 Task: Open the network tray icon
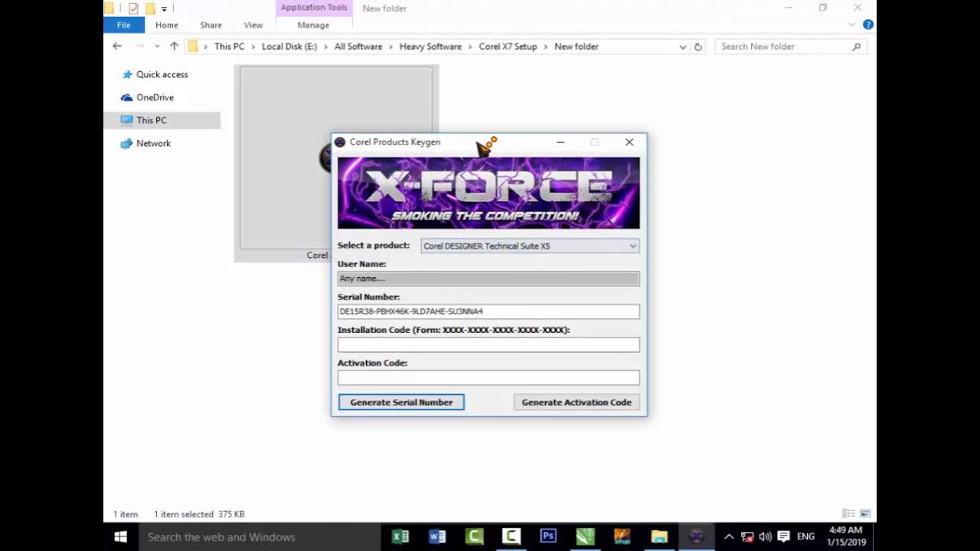(x=747, y=536)
